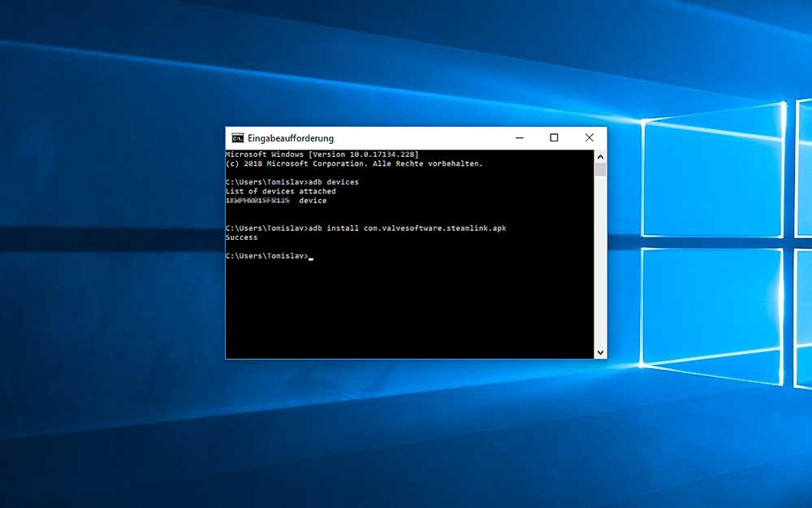This screenshot has width=812, height=508.
Task: Click the scrollbar up arrow
Action: (600, 155)
